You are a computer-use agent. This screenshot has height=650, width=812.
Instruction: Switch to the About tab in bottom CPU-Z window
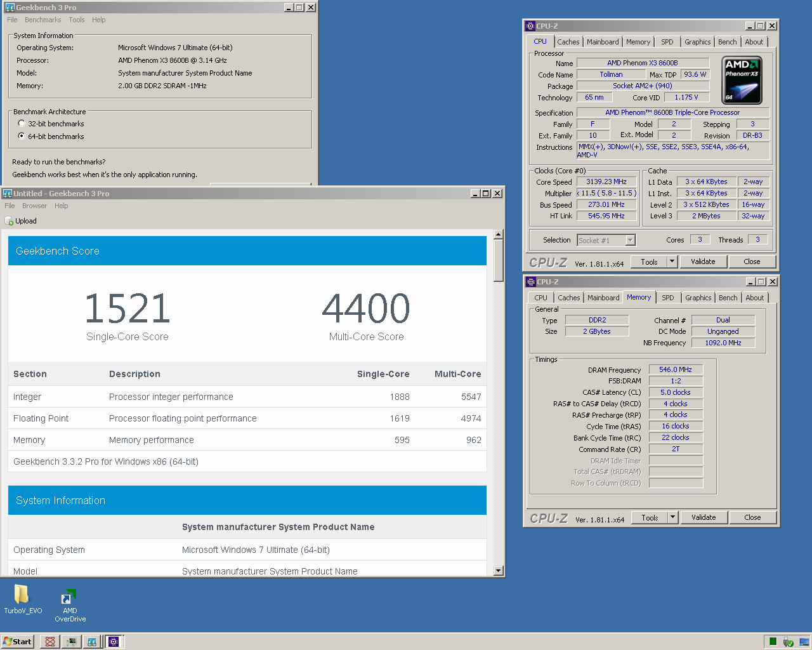pos(755,298)
